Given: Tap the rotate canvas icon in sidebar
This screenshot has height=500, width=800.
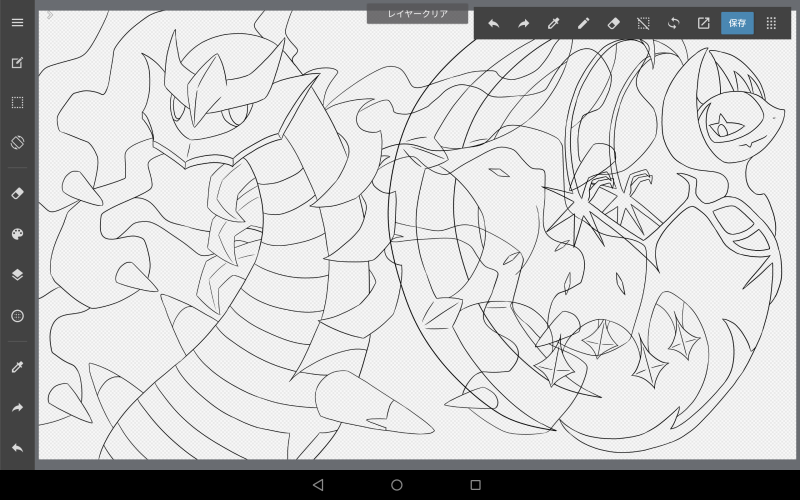Looking at the screenshot, I should click(x=17, y=142).
